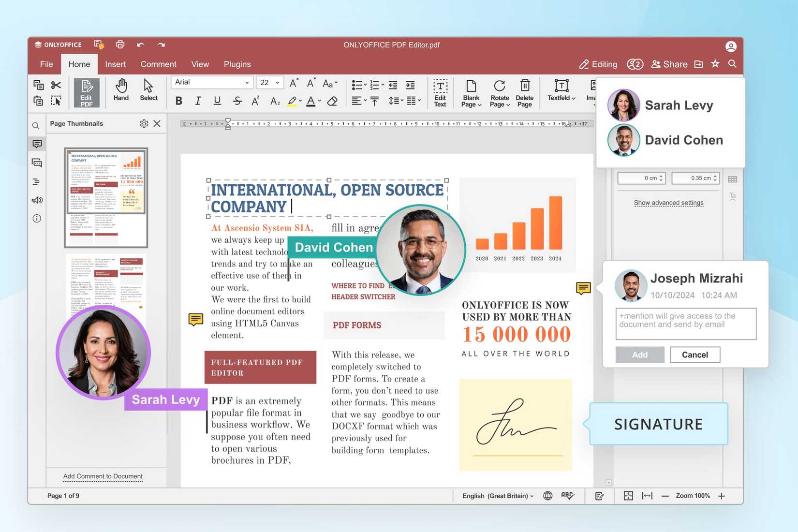Select the first page thumbnail
The image size is (798, 532).
point(106,197)
